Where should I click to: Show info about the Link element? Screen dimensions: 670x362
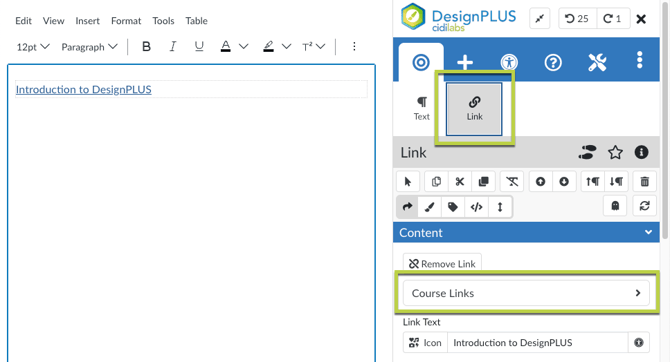tap(641, 152)
